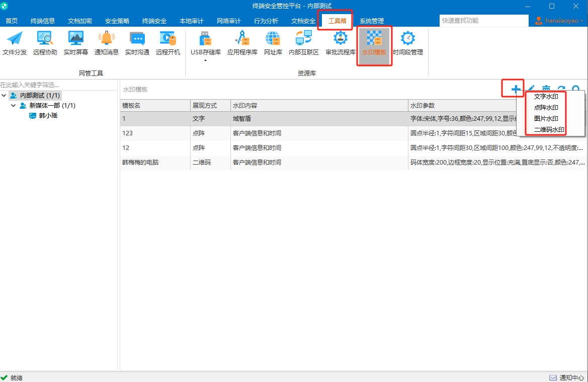
Task: Click the green checkmark status icon
Action: click(x=4, y=377)
